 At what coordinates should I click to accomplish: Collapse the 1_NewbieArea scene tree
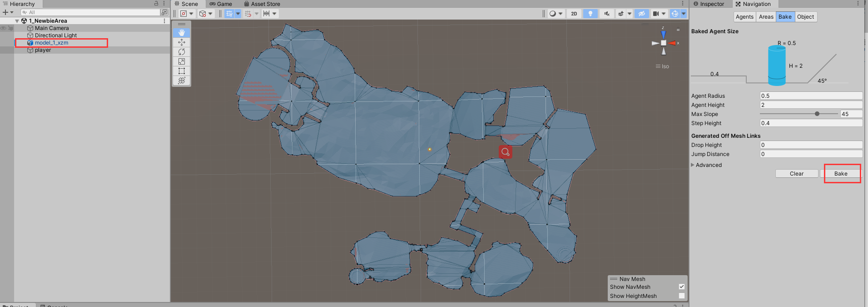(x=17, y=21)
